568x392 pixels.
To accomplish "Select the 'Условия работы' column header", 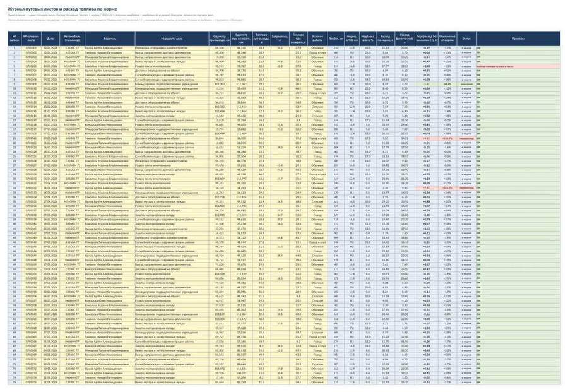I will pyautogui.click(x=317, y=39).
